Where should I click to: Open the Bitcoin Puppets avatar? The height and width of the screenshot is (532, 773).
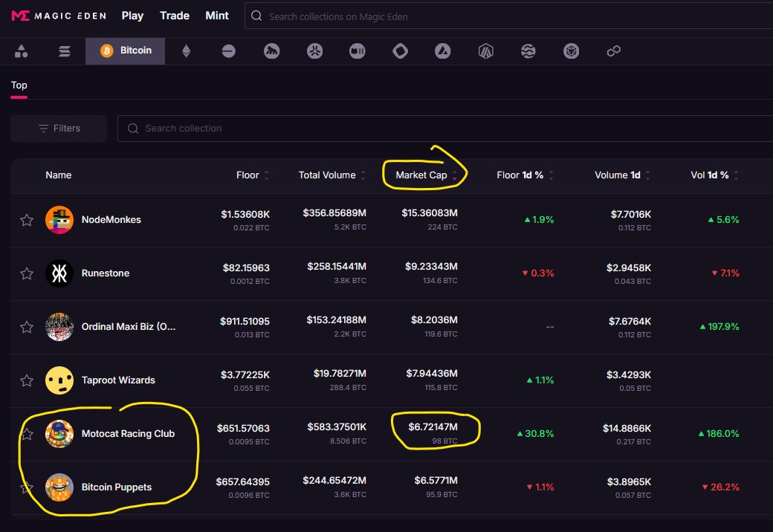[x=59, y=487]
